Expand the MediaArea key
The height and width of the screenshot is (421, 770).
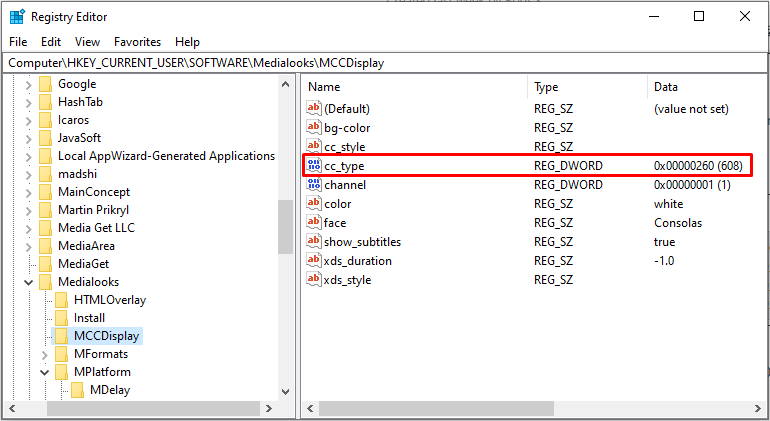pos(28,247)
